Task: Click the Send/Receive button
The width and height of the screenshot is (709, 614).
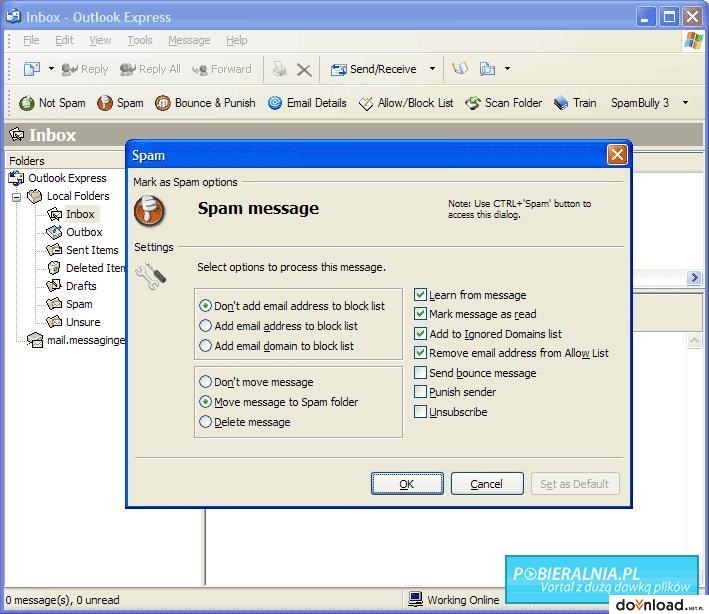Action: (373, 69)
